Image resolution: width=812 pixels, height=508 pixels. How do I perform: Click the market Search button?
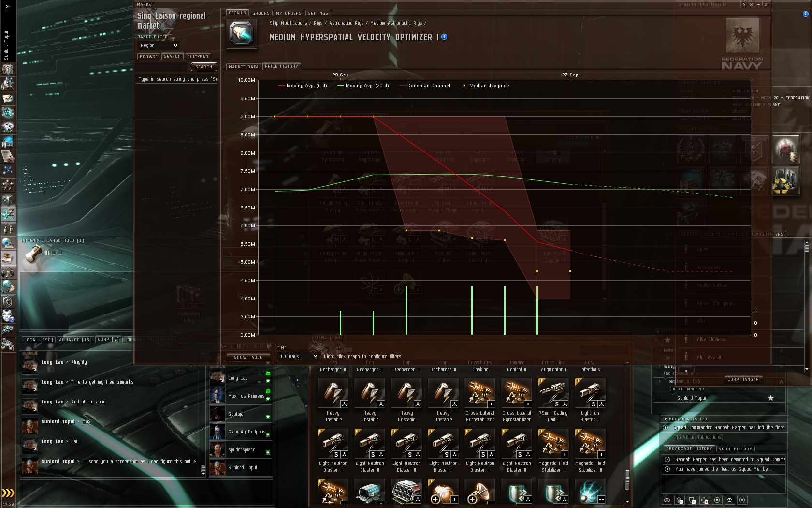(204, 67)
